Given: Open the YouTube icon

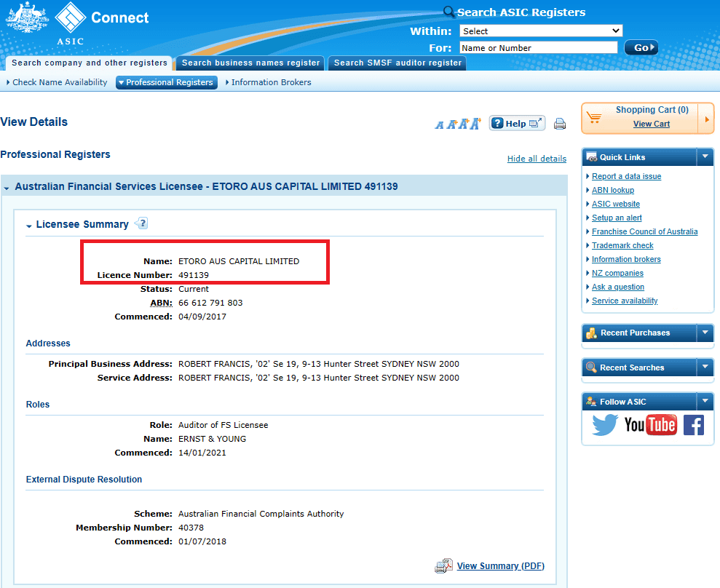Looking at the screenshot, I should pos(650,424).
